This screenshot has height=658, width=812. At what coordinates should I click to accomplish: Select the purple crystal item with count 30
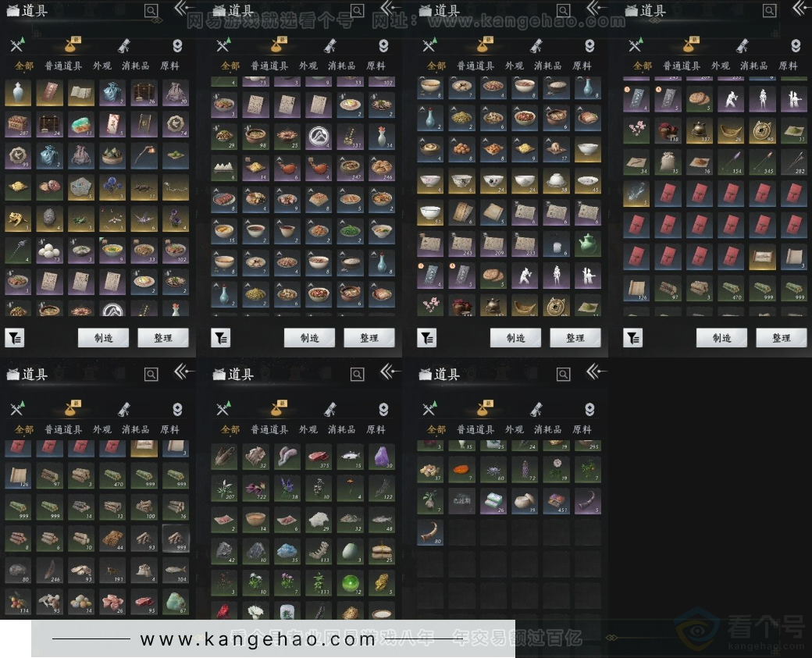[x=382, y=456]
